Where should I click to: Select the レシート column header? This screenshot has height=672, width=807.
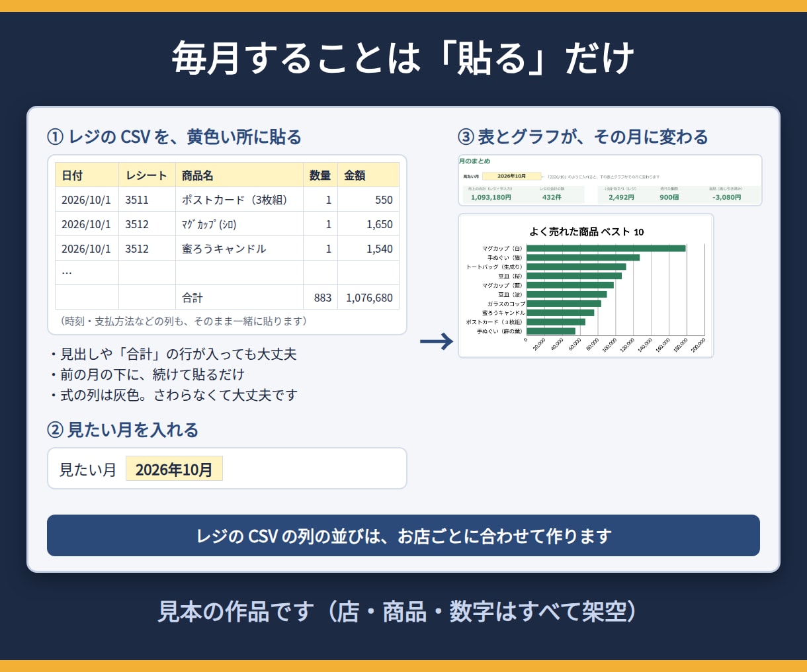coord(147,175)
